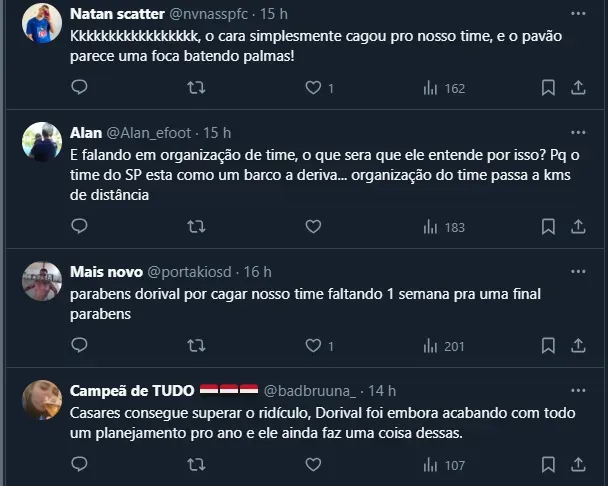The width and height of the screenshot is (608, 486).
Task: Reply to Campeã de TUDO's tweet
Action: click(x=79, y=465)
